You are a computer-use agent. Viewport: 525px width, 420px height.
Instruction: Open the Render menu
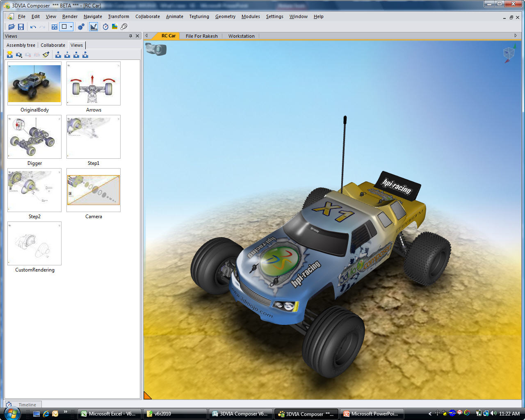pyautogui.click(x=70, y=16)
